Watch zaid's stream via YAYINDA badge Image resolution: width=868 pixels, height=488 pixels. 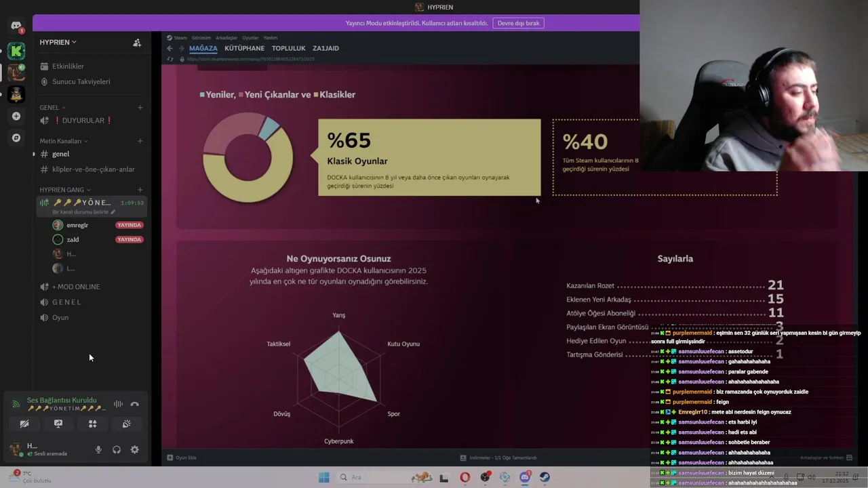[x=130, y=239]
